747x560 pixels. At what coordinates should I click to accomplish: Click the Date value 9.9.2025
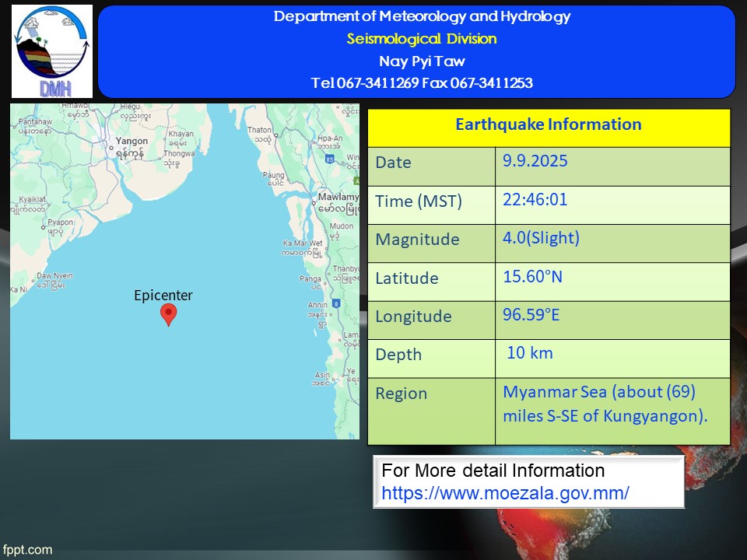pos(535,161)
